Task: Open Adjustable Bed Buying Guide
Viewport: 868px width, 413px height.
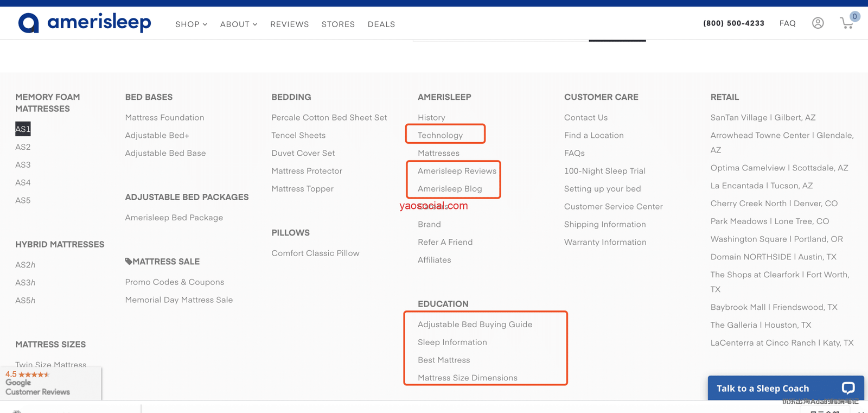Action: pos(475,325)
